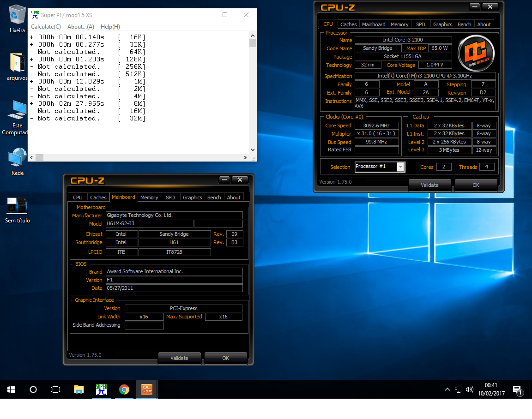Viewport: 532px width, 419px height.
Task: Switch to About tab in top CPU-Z window
Action: tap(484, 24)
